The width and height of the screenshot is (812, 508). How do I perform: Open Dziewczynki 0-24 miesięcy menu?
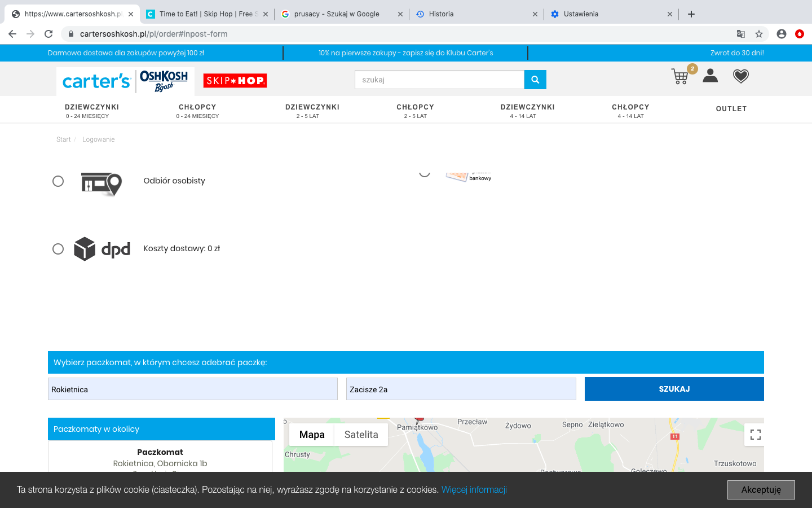pyautogui.click(x=92, y=111)
